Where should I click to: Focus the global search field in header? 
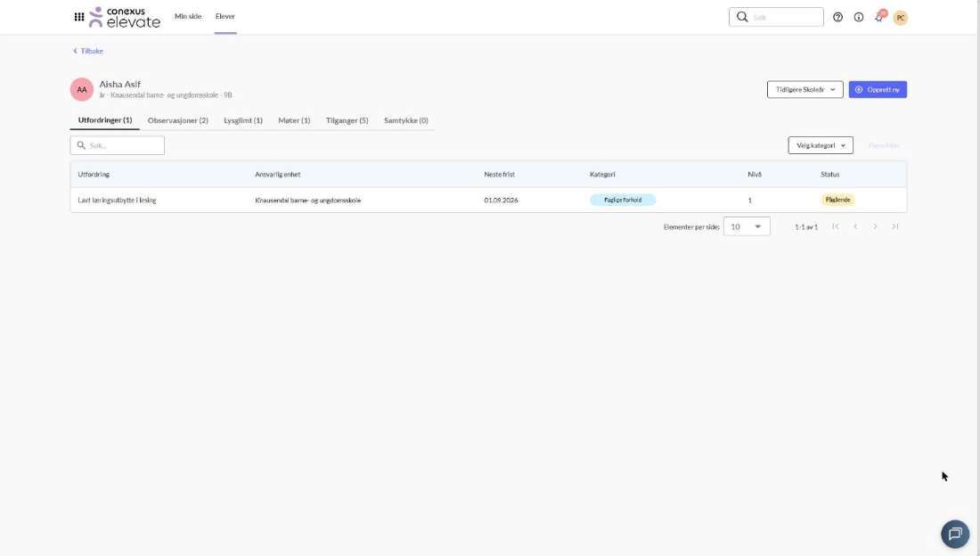(776, 17)
